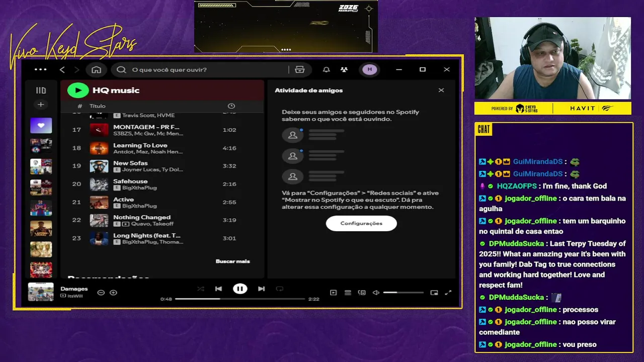
Task: Open the playback queue icon
Action: pos(348,292)
